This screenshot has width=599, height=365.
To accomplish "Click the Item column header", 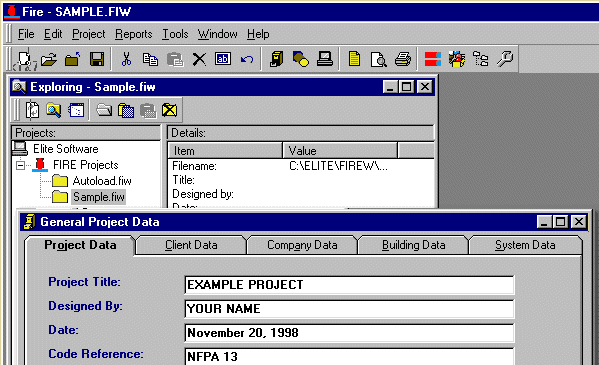I will coord(225,151).
